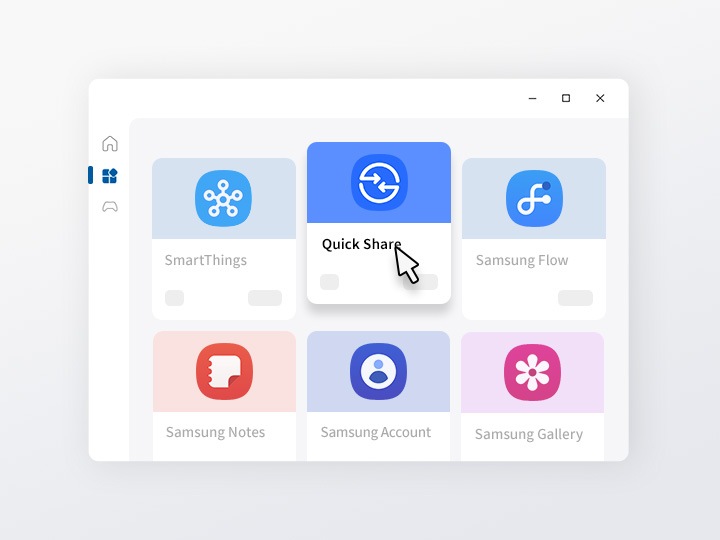Click the "Samsung Notes" label text
720x540 pixels.
point(215,432)
